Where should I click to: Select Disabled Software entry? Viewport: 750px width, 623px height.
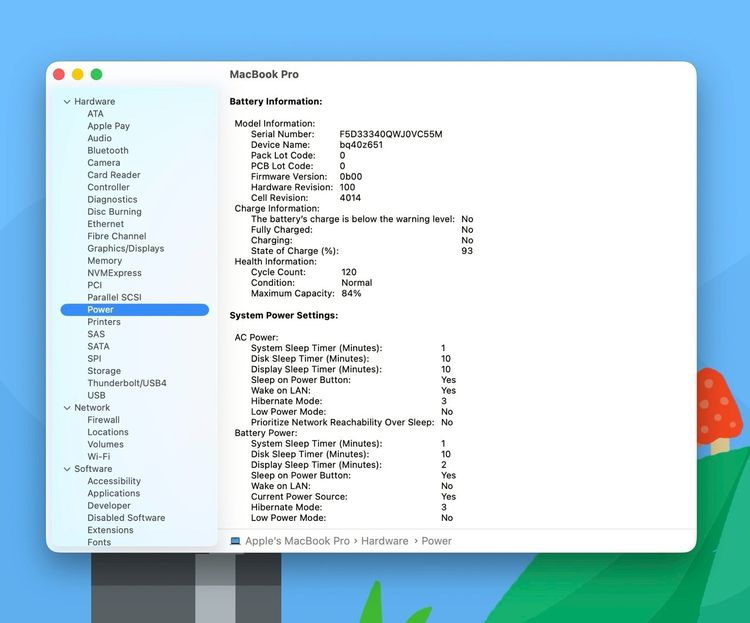126,518
